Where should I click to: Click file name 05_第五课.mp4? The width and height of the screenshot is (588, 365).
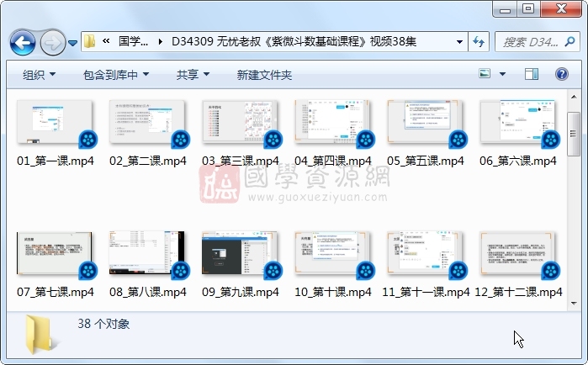pos(426,161)
